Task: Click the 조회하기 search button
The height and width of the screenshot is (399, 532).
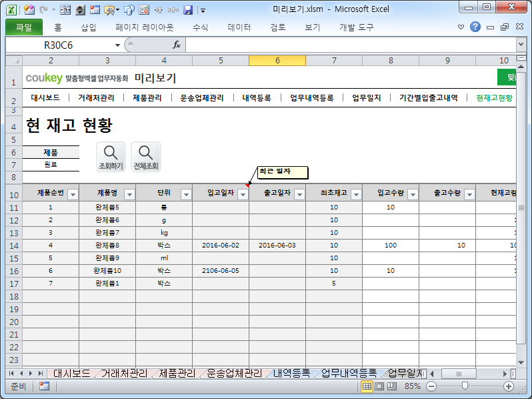Action: 111,157
